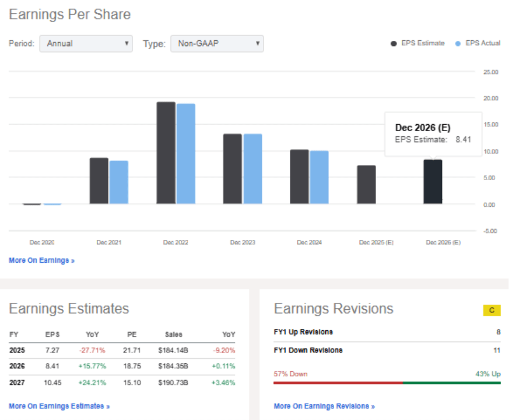509x420 pixels.
Task: Select the 2025 row EPS value 7.27
Action: (x=53, y=350)
